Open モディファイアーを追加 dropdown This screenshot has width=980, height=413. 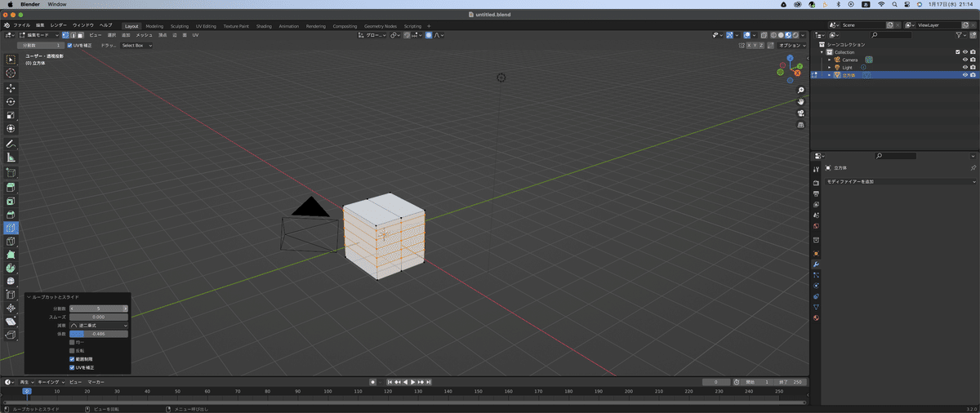902,181
